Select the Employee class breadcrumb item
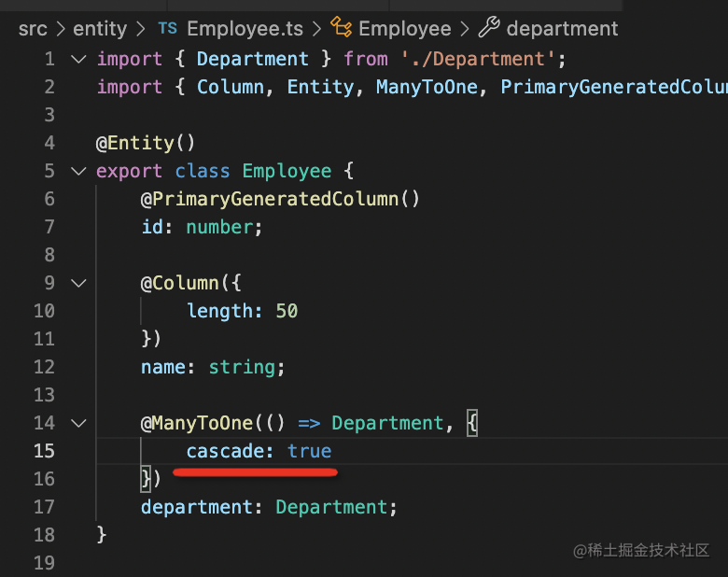The height and width of the screenshot is (577, 728). click(404, 29)
